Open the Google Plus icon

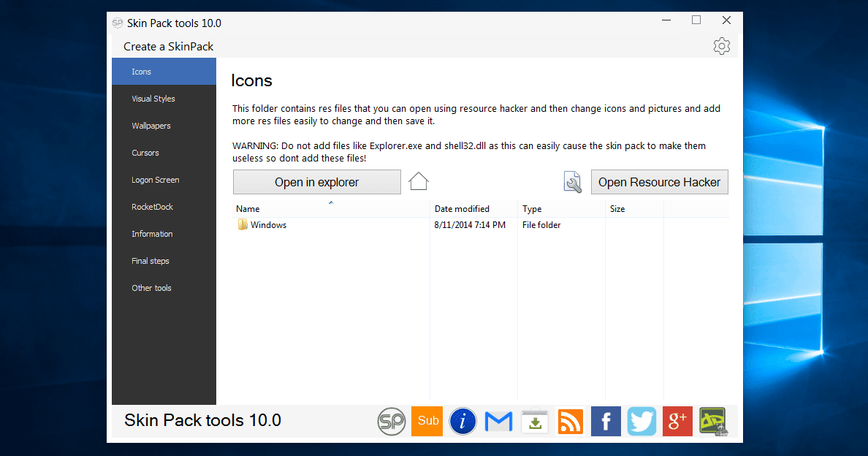[677, 421]
